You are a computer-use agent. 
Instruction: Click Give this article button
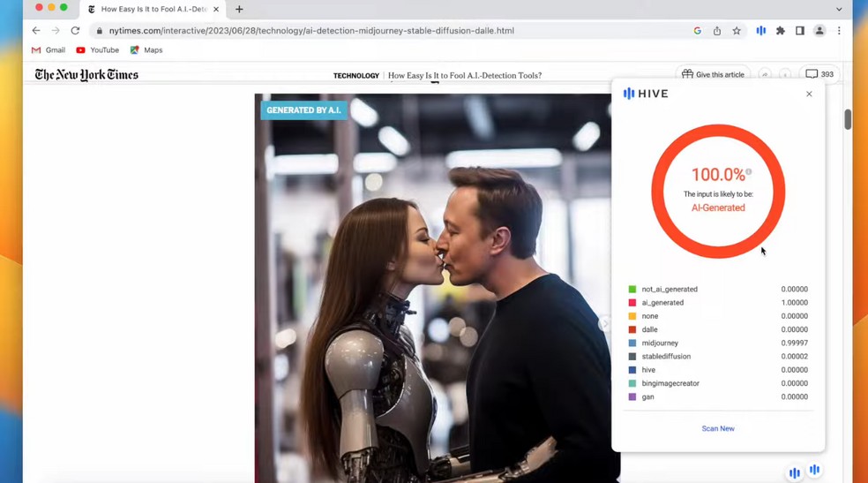click(713, 74)
